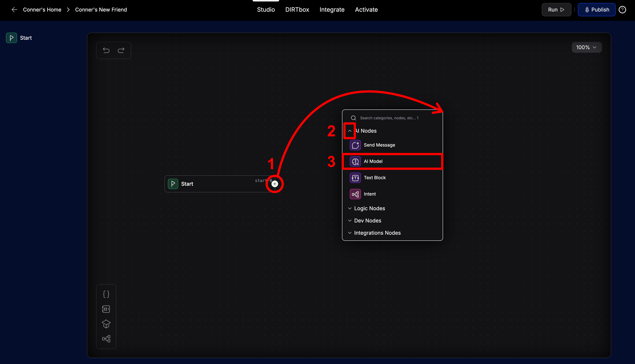Open the variables panel with curly braces icon
This screenshot has height=364, width=635.
click(x=106, y=294)
